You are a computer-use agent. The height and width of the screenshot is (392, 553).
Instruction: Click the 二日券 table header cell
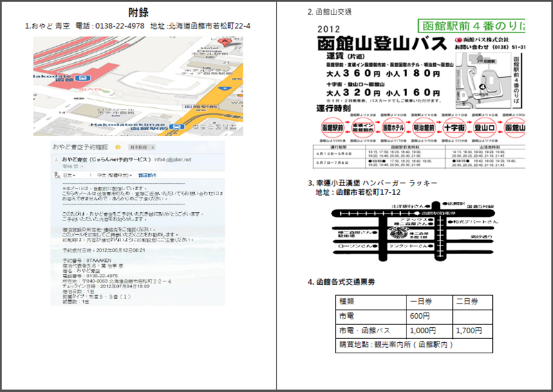click(x=473, y=302)
